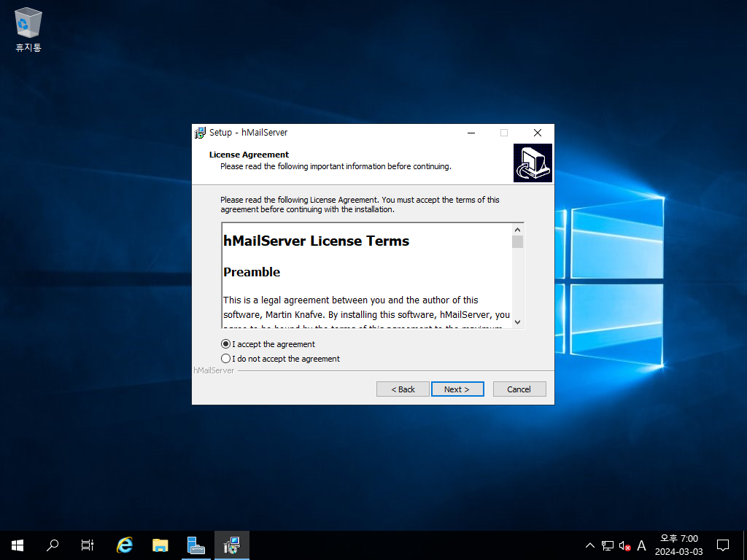This screenshot has height=560, width=747.
Task: Go back with the Back button
Action: [x=403, y=389]
